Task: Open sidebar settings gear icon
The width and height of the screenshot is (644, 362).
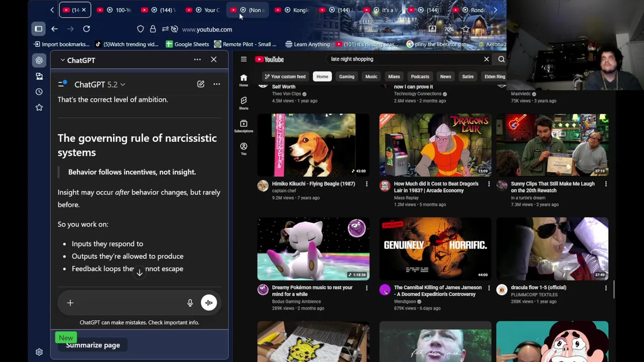Action: (x=39, y=352)
